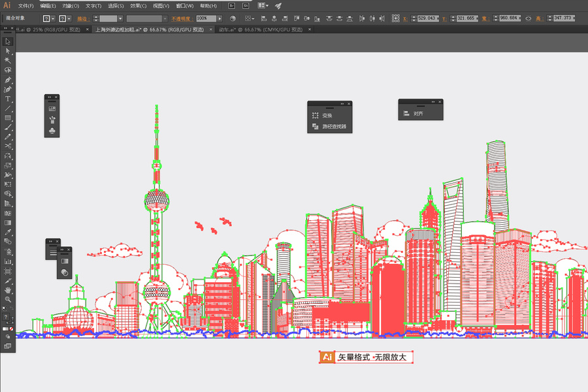
Task: Select the Pencil tool
Action: tap(7, 137)
